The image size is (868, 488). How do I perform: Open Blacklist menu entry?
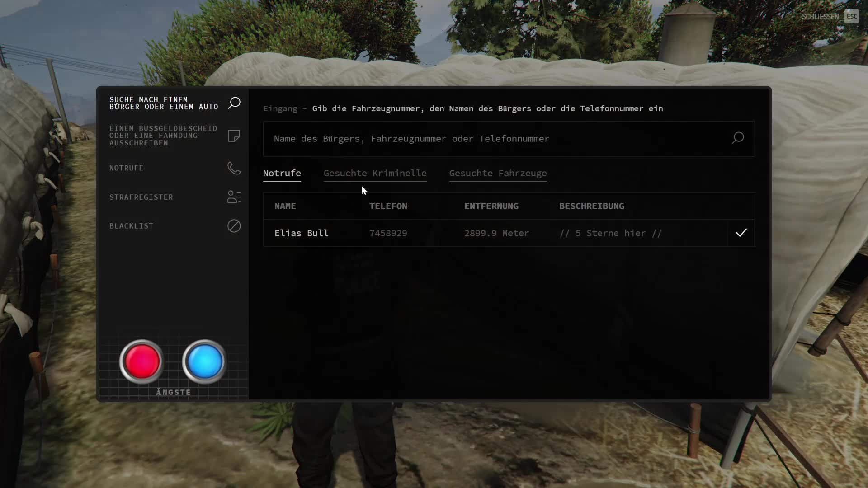[x=131, y=226]
